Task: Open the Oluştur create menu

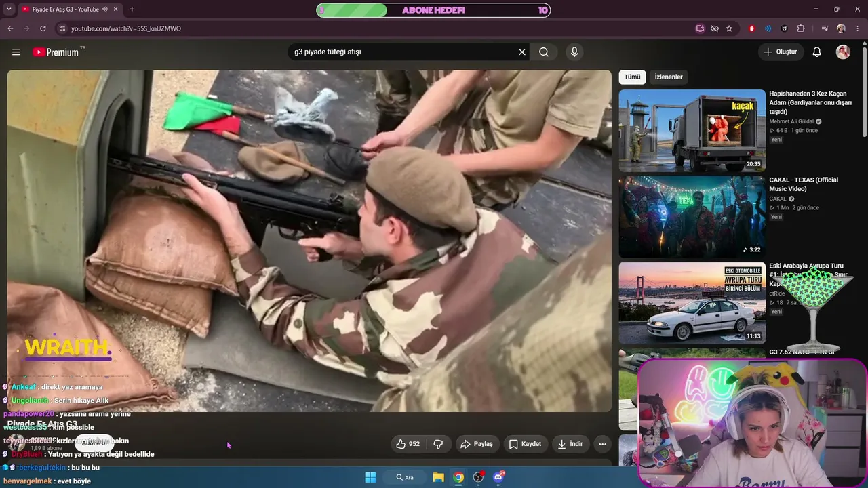Action: click(x=781, y=52)
